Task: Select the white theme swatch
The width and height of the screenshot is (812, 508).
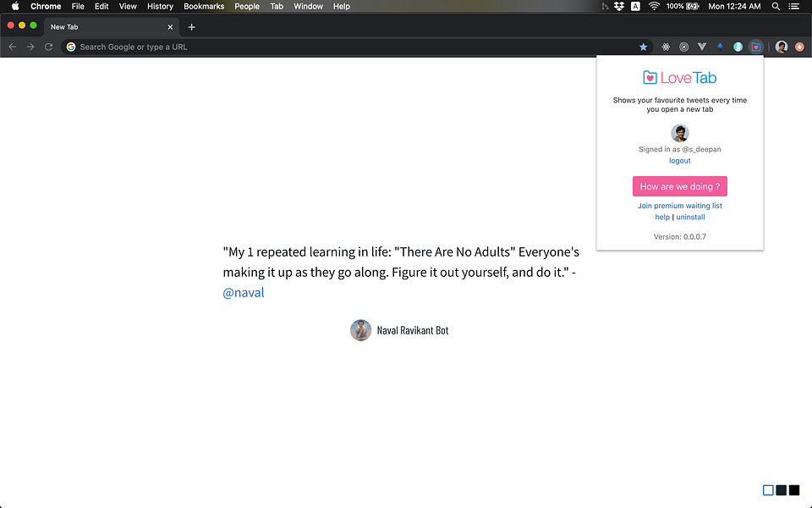Action: (x=768, y=490)
